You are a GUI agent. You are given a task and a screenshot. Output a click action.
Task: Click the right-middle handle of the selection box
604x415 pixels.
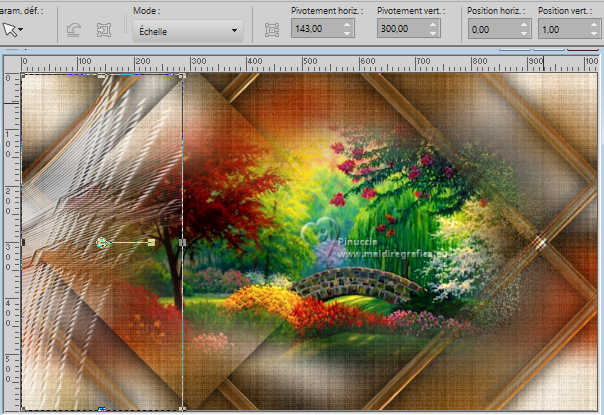183,242
